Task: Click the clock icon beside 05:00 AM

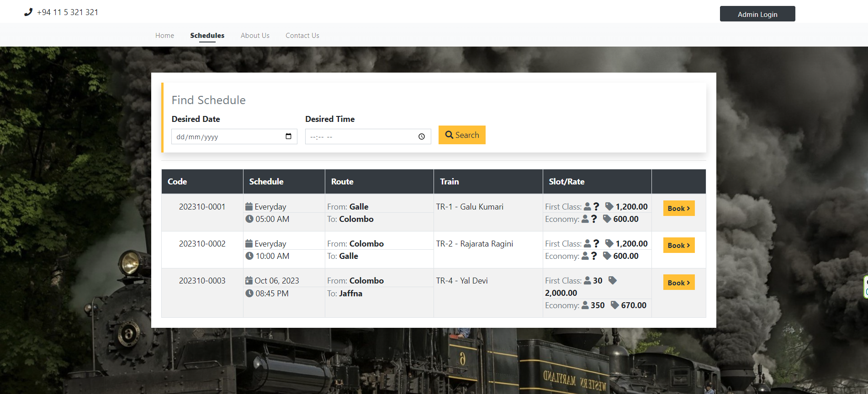Action: click(x=249, y=219)
